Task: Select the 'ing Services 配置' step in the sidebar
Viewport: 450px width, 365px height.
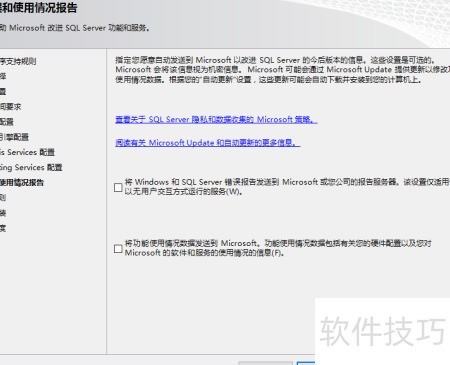Action: (31, 167)
